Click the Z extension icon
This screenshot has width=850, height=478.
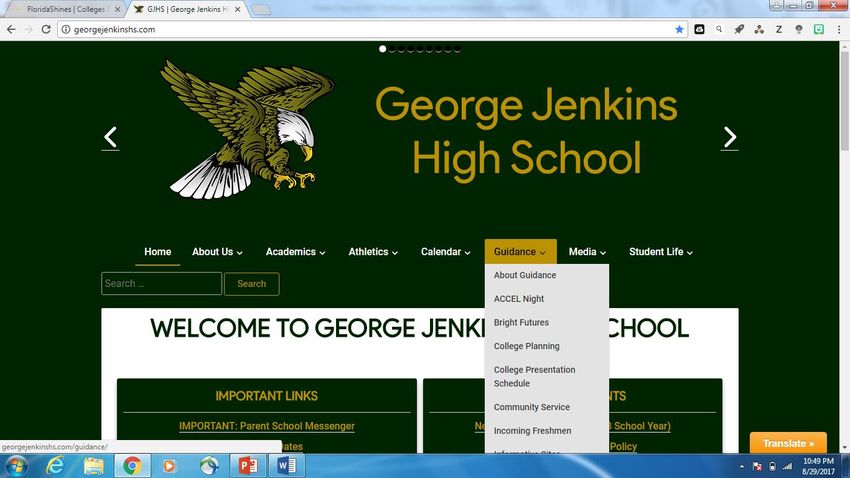click(779, 29)
